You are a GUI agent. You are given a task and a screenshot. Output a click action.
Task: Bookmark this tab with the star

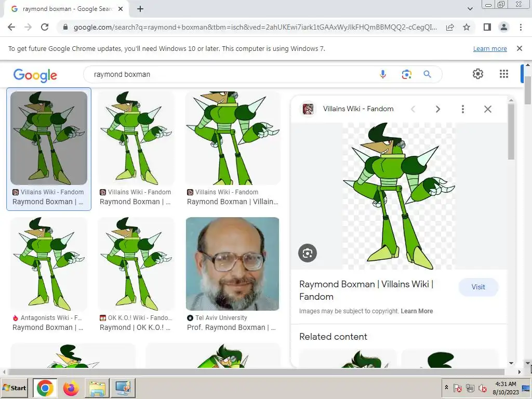pyautogui.click(x=467, y=27)
